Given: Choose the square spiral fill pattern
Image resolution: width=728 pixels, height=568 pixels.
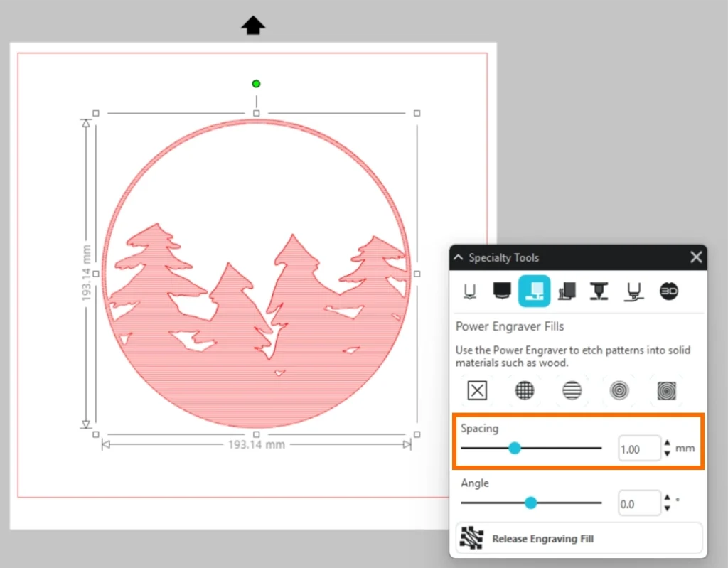Looking at the screenshot, I should (x=666, y=390).
